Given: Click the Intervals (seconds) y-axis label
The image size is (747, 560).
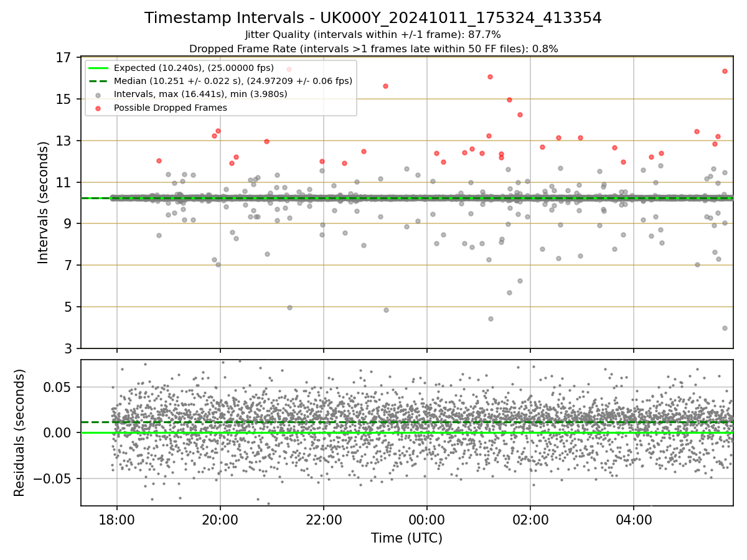Looking at the screenshot, I should (44, 202).
